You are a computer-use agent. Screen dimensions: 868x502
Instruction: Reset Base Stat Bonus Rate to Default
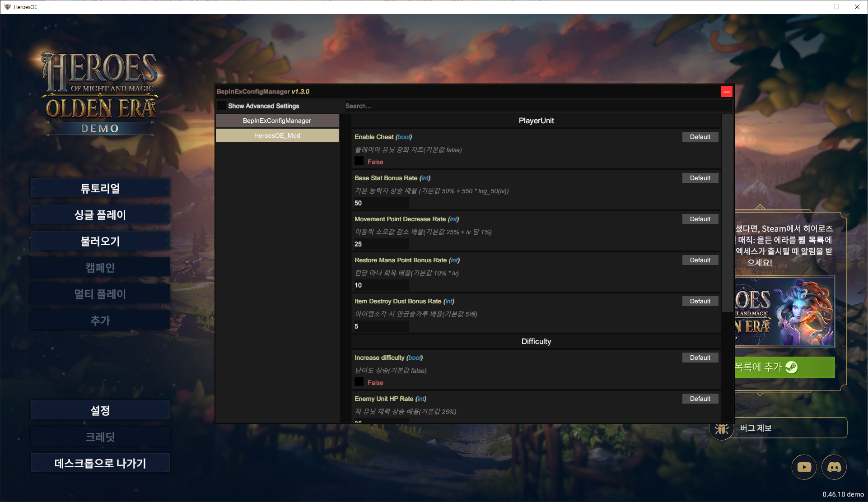(x=700, y=178)
